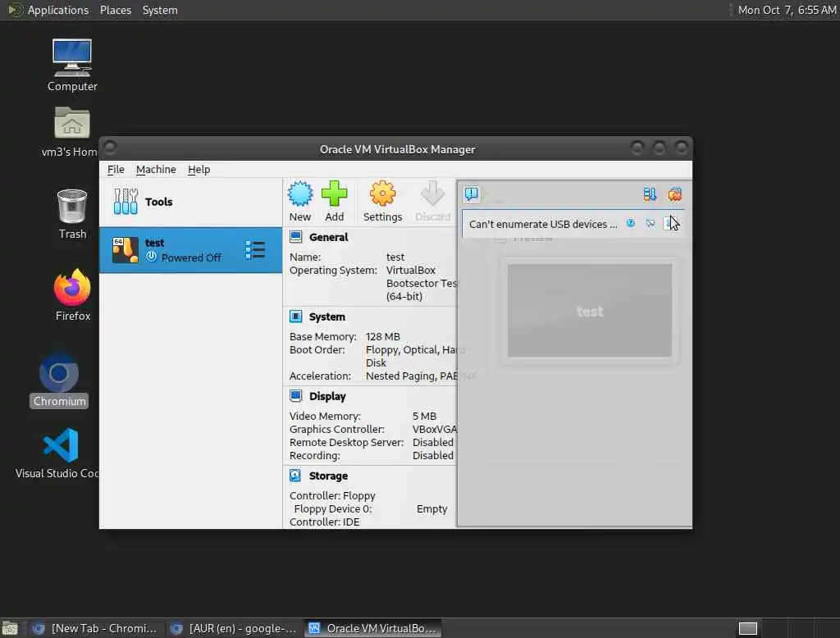Click the Add machine green plus icon
Screen dimensions: 840x638
335,194
